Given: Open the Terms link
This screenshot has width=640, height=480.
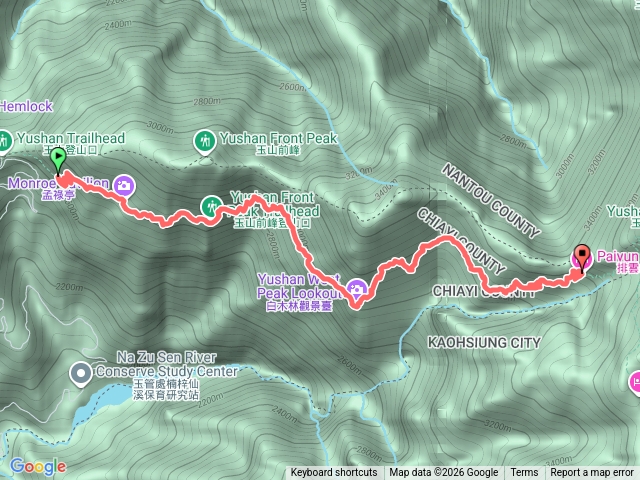Looking at the screenshot, I should click(524, 473).
